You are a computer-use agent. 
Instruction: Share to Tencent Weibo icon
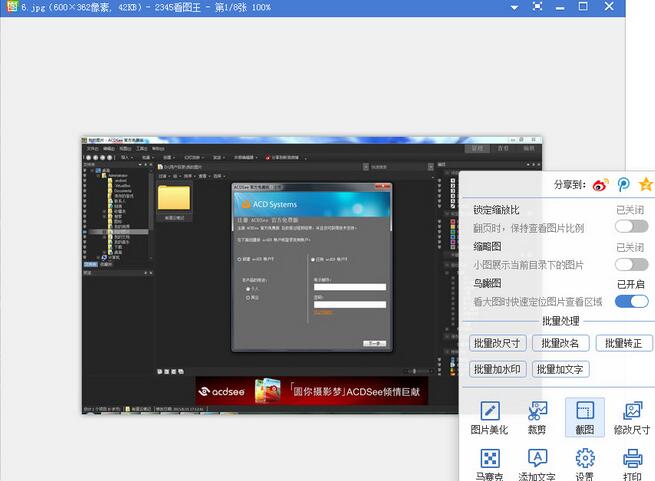point(624,185)
